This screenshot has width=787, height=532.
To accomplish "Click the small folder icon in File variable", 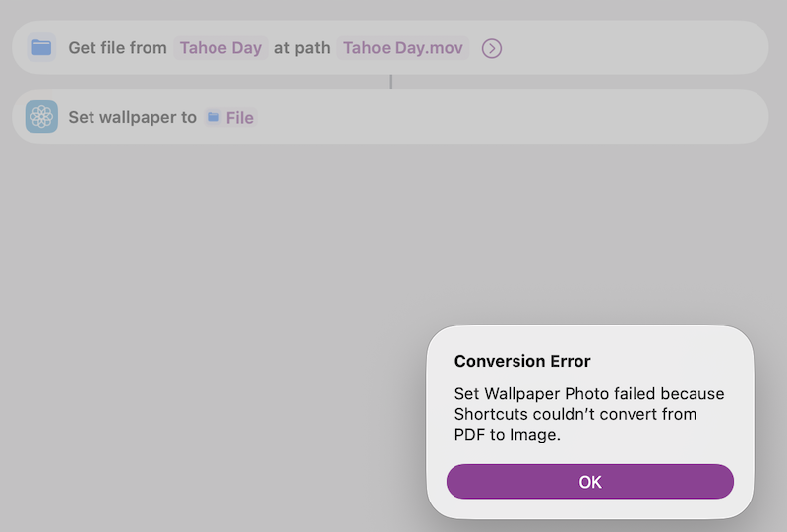I will click(x=213, y=118).
